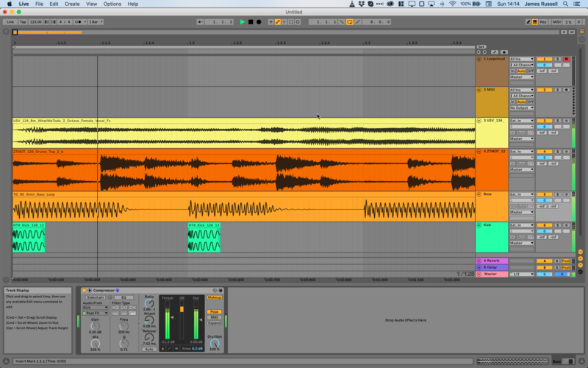Arm the Loopcloud track for recording
Image resolution: width=588 pixels, height=368 pixels.
pyautogui.click(x=566, y=59)
